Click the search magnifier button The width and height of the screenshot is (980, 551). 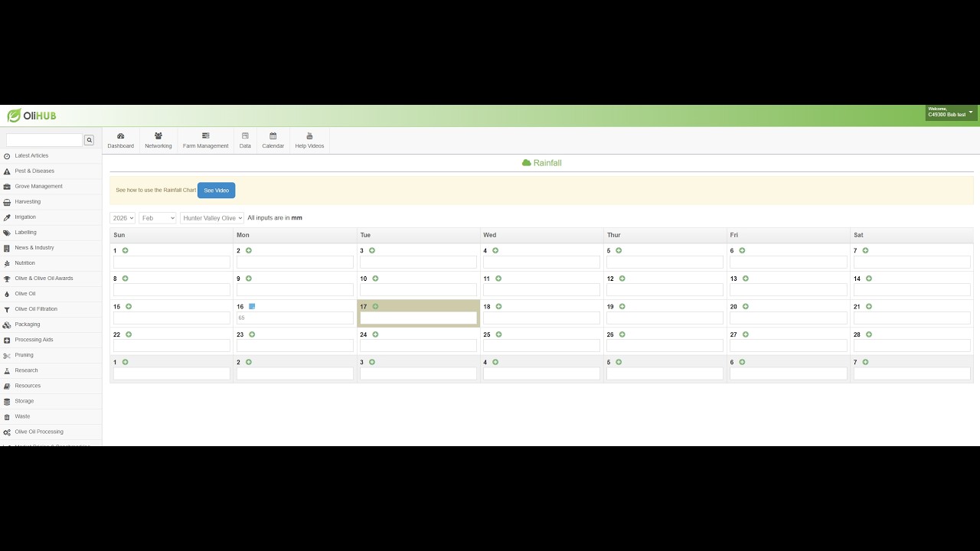(89, 140)
